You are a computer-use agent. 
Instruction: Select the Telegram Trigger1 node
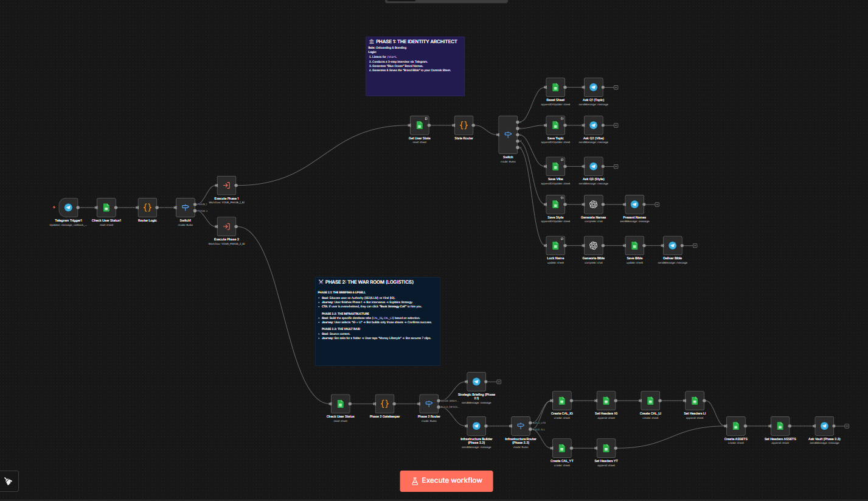click(68, 208)
